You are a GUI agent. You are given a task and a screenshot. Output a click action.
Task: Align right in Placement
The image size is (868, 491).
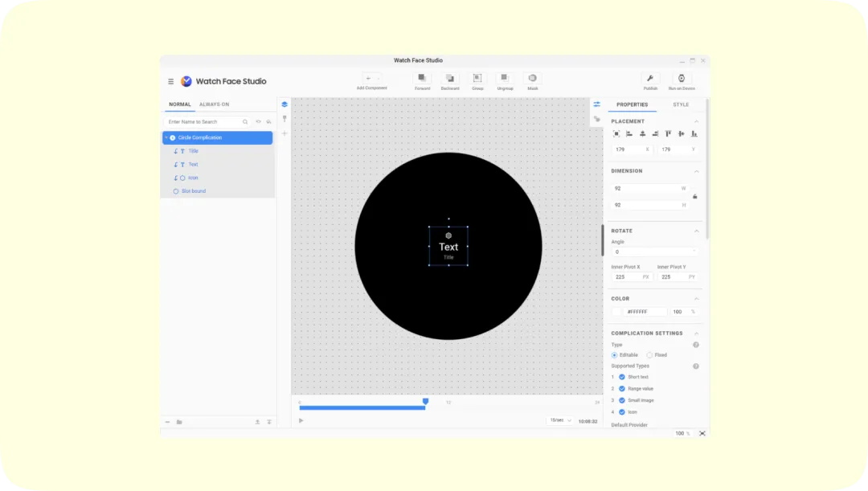[x=656, y=134]
